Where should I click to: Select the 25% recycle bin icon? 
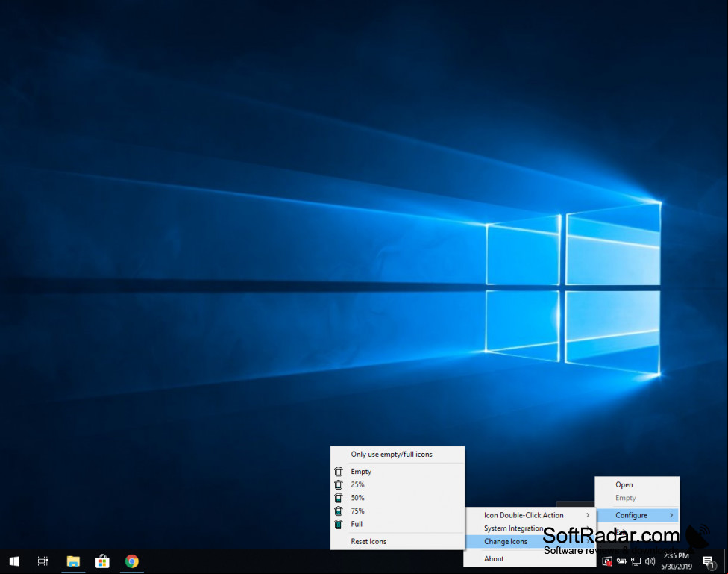(x=398, y=484)
